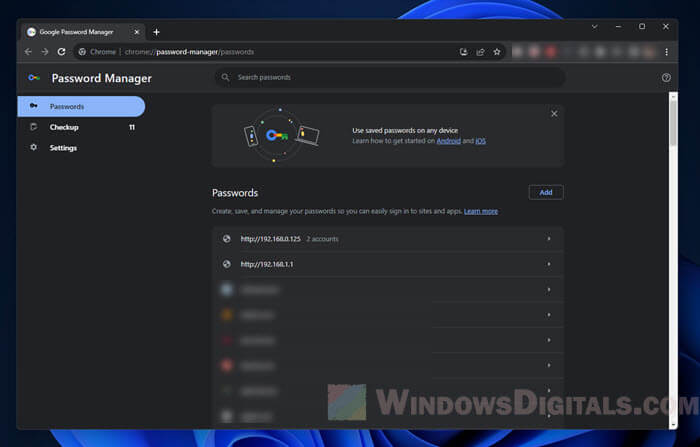Screen dimensions: 700x447
Task: Click the Checkup count badge 11
Action: click(132, 127)
